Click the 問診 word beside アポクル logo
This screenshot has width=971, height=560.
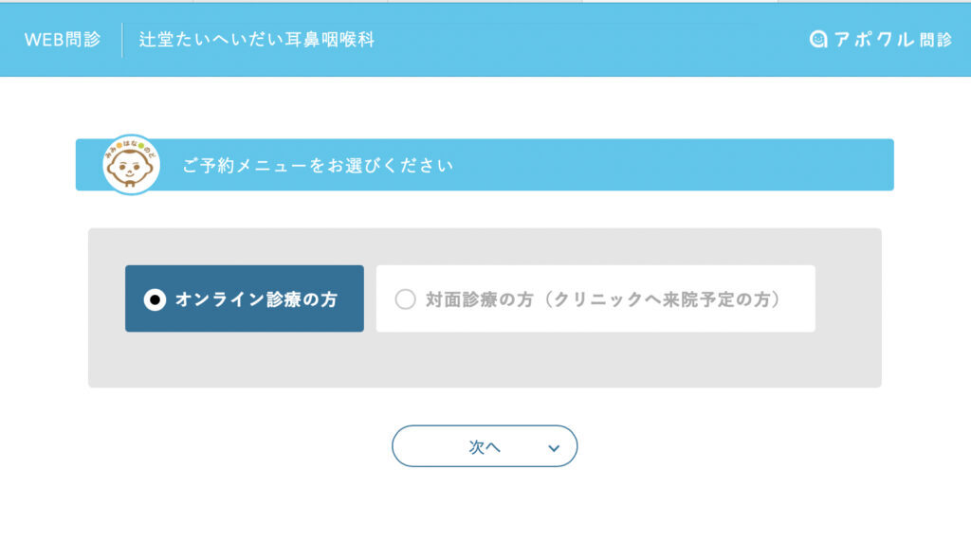936,40
